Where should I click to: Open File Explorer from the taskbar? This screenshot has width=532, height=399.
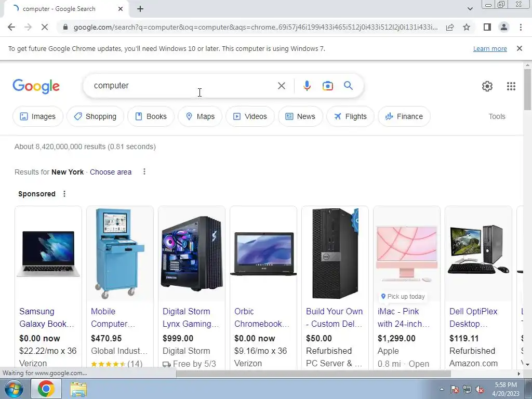[78, 389]
